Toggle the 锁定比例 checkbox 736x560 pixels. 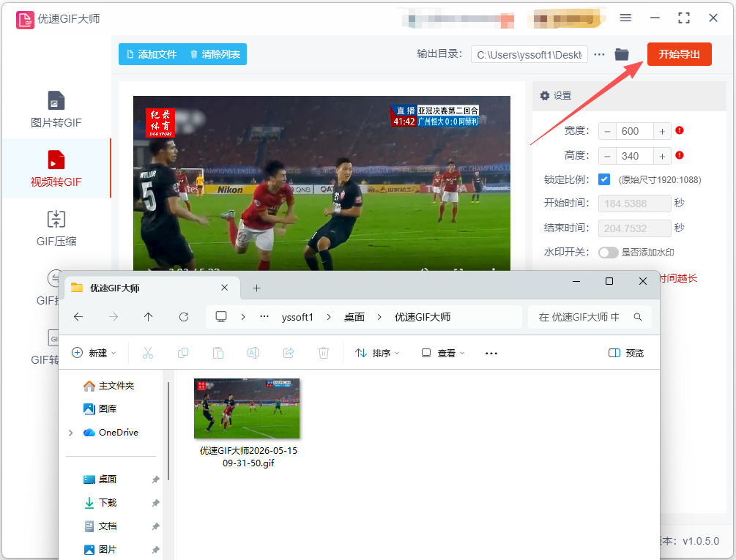604,179
